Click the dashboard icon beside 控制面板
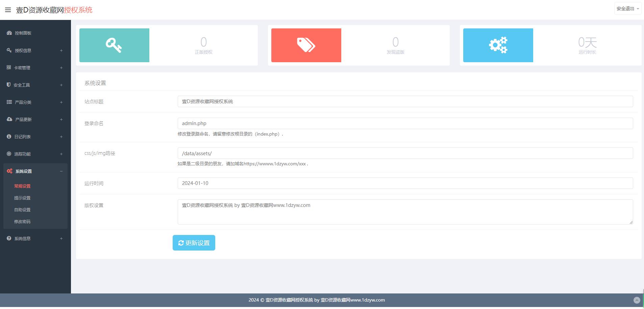644x309 pixels. point(9,33)
